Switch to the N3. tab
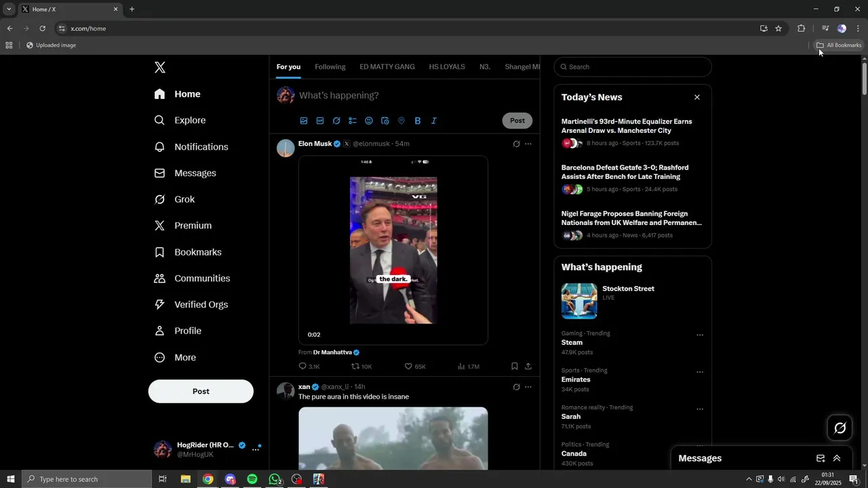 485,67
